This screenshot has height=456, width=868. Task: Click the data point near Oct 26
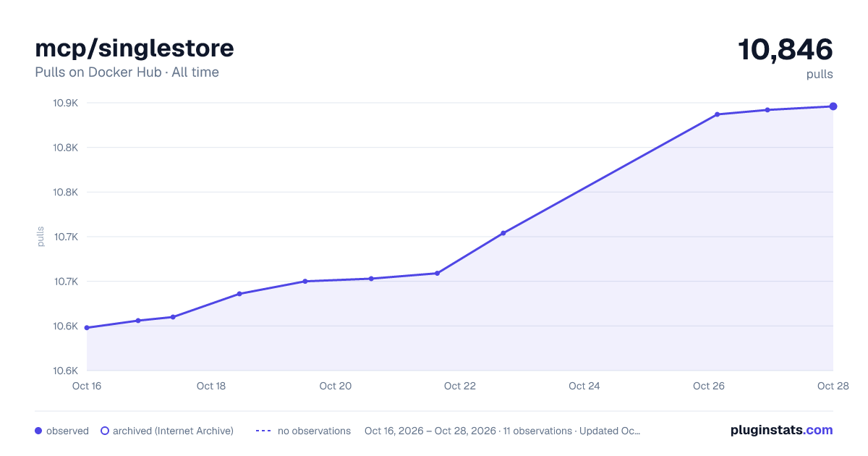(x=718, y=114)
